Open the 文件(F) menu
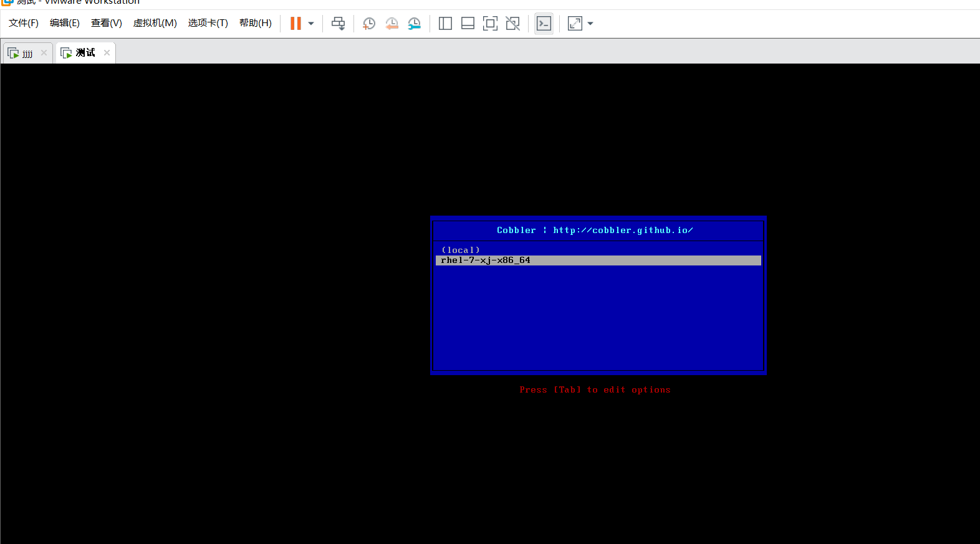This screenshot has width=980, height=544. tap(24, 23)
